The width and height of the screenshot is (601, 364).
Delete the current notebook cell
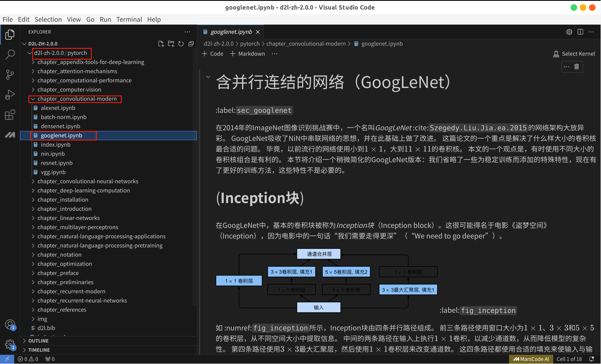(x=576, y=67)
